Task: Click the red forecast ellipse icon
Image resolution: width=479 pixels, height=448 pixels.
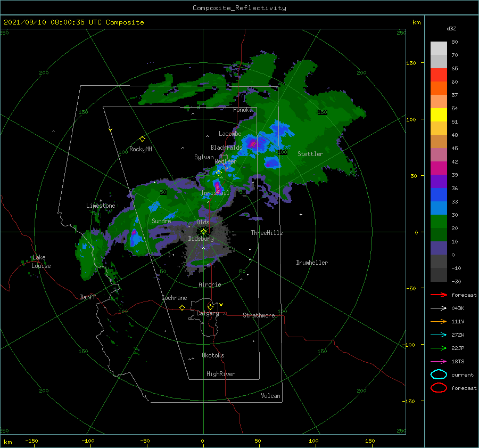Action: tap(439, 388)
